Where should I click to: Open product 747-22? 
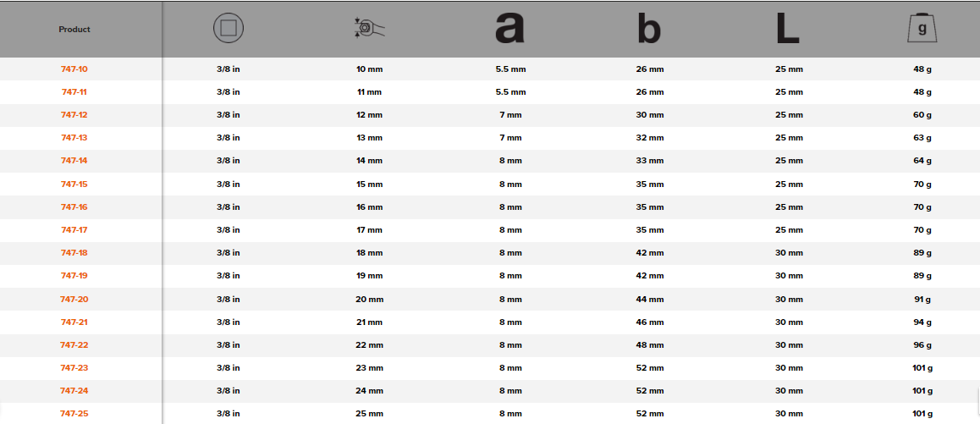[x=74, y=345]
